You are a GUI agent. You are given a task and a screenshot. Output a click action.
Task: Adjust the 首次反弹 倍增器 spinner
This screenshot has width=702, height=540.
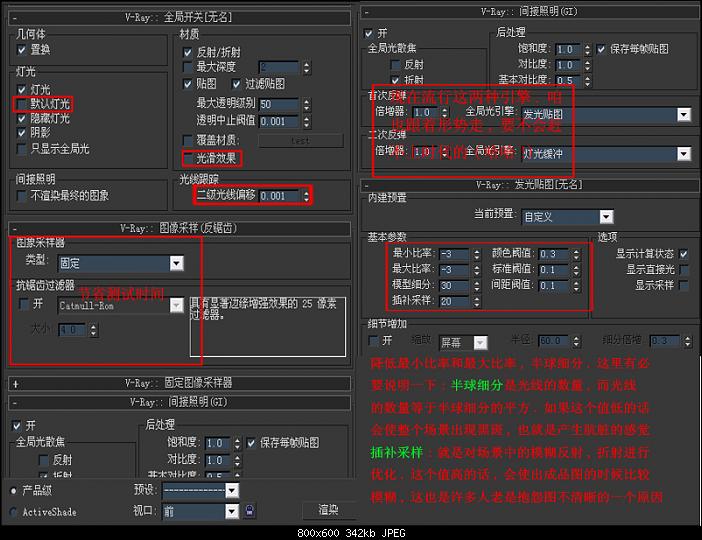[x=445, y=112]
